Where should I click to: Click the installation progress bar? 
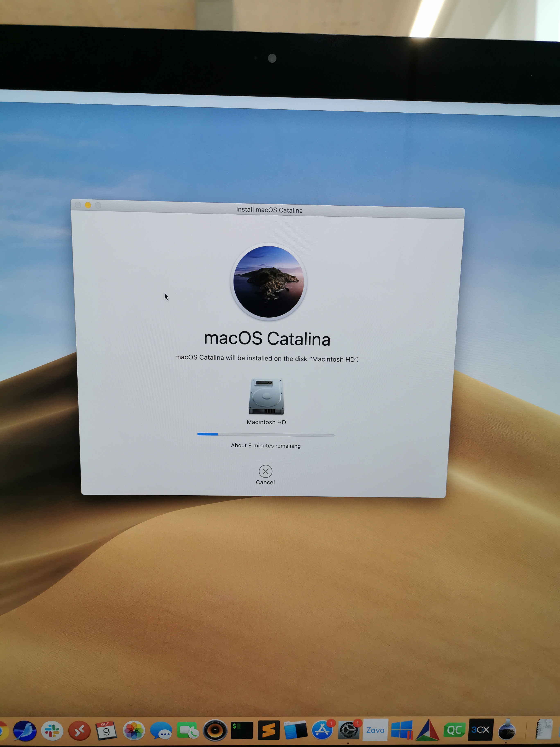(x=266, y=435)
